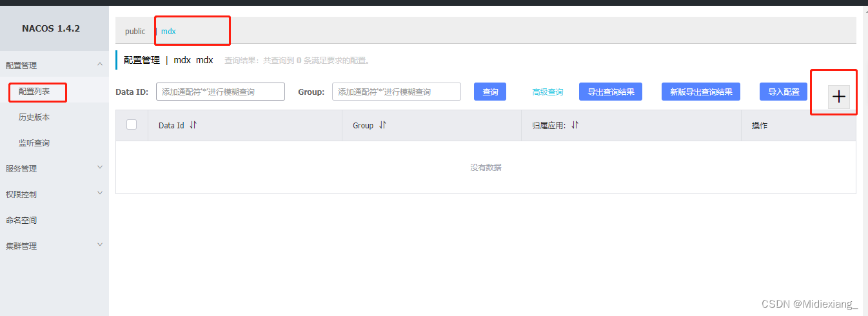Click the NACOS 1.4.2 logo header
Viewport: 868px width, 316px height.
(x=51, y=28)
